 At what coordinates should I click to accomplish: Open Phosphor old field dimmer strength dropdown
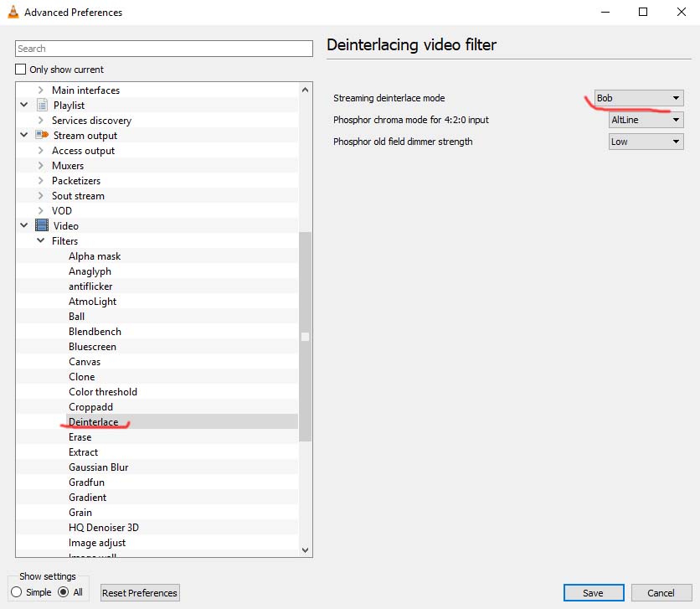pyautogui.click(x=646, y=142)
